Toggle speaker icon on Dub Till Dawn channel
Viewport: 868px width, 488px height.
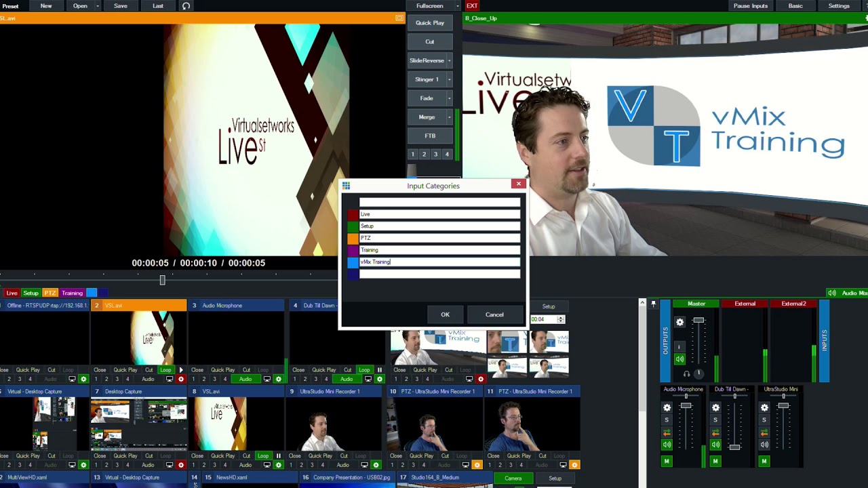click(715, 445)
